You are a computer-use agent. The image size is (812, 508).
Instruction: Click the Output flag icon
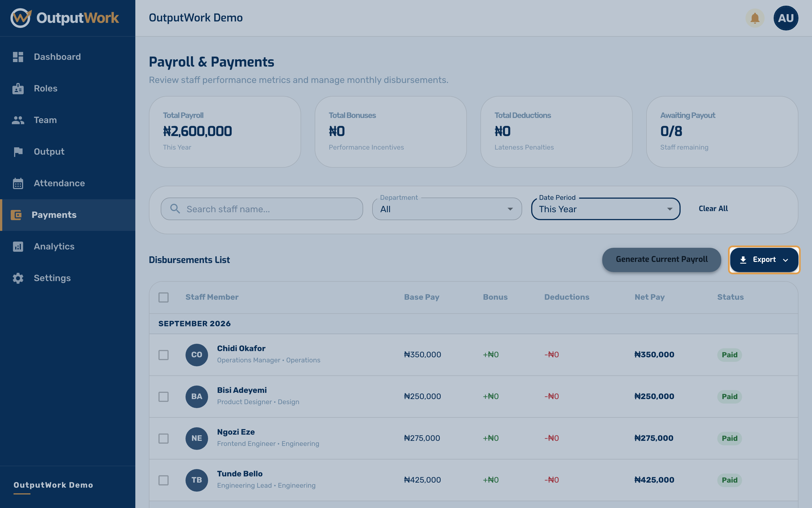tap(18, 152)
